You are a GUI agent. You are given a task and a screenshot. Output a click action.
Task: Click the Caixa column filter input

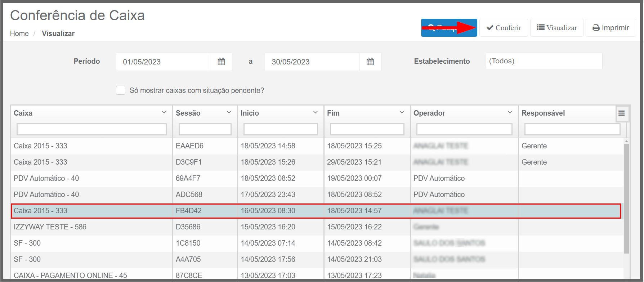point(91,129)
